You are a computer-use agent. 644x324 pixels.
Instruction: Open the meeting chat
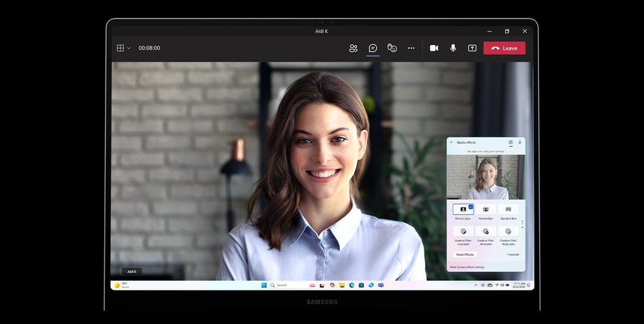click(x=373, y=48)
